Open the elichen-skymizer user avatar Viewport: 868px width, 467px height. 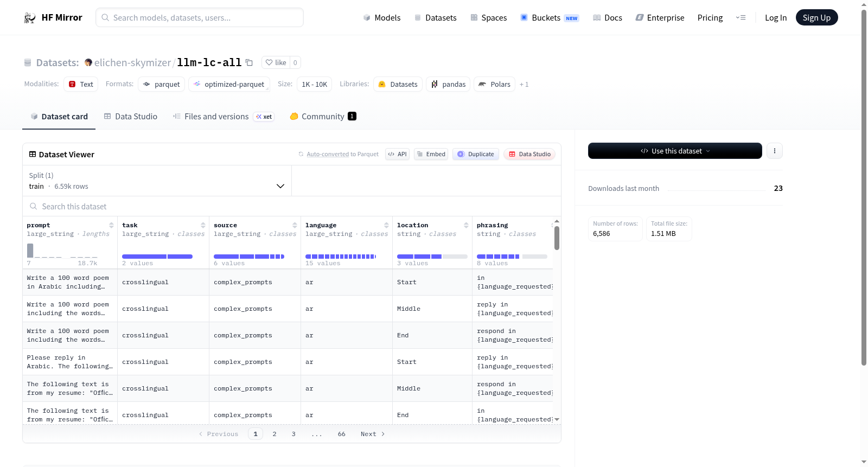[88, 62]
